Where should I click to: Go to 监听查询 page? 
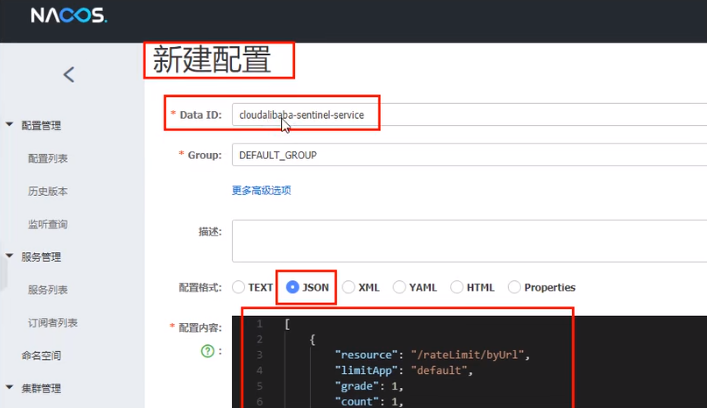[48, 224]
